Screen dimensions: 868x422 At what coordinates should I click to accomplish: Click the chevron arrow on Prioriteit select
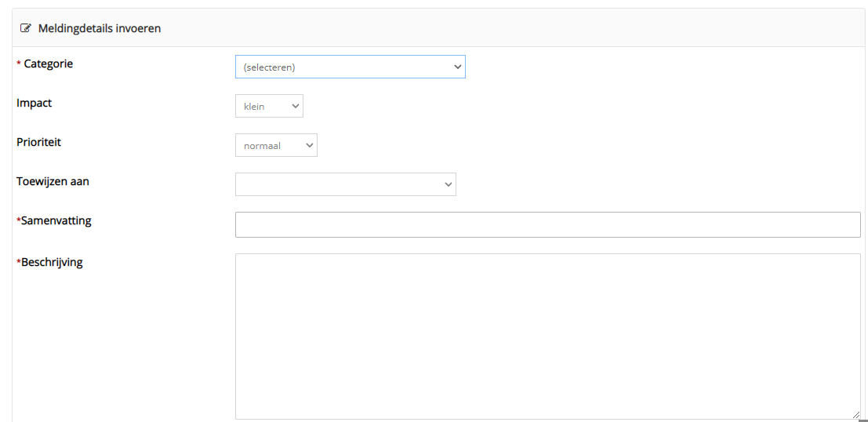click(x=309, y=145)
